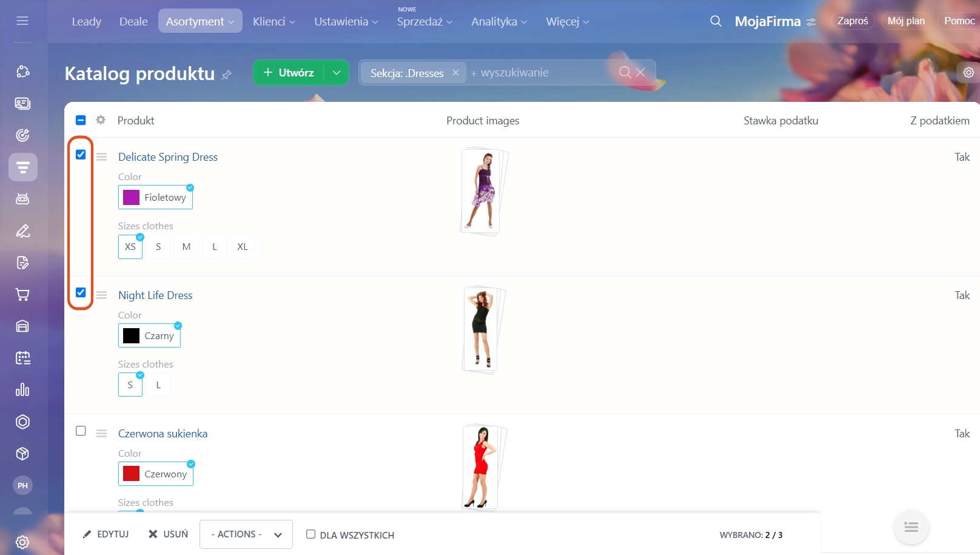Check the Czerwona sukienka checkbox
980x555 pixels.
point(81,431)
